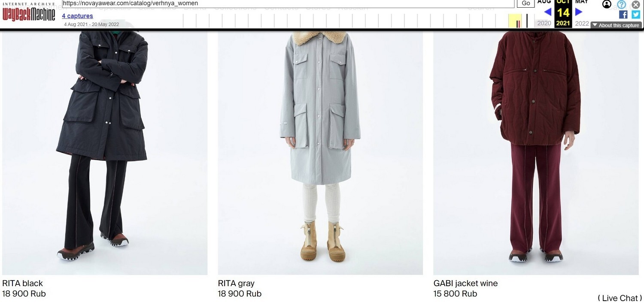Share the capture on Facebook

tap(623, 15)
